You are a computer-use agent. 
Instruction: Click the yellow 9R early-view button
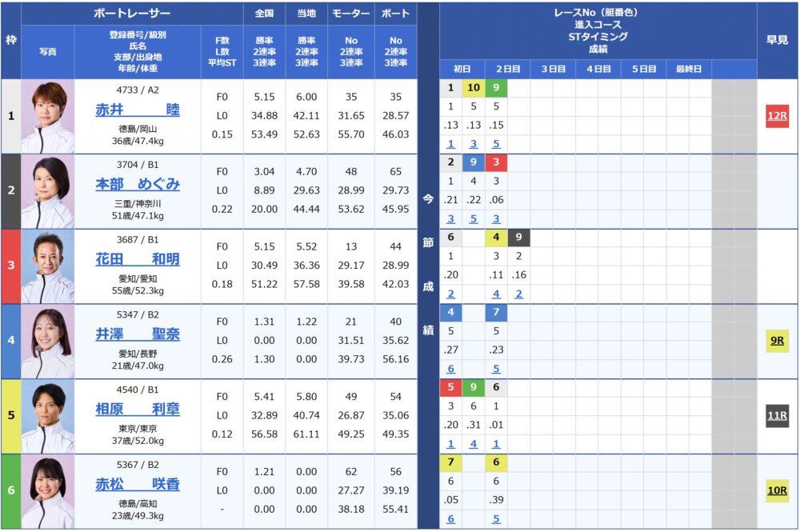pos(777,341)
